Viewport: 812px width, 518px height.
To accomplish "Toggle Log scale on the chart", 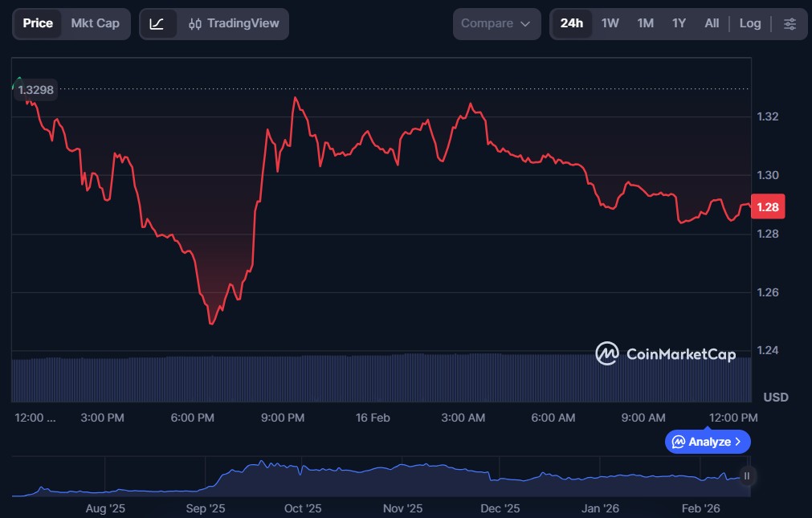I will click(x=749, y=24).
